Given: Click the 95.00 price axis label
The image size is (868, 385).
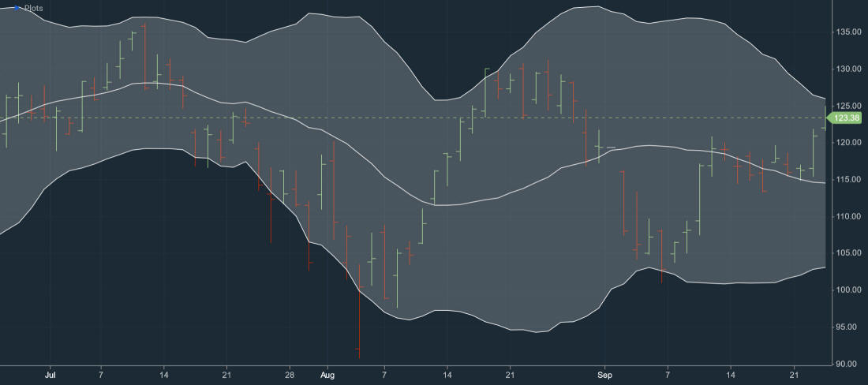Looking at the screenshot, I should click(849, 327).
